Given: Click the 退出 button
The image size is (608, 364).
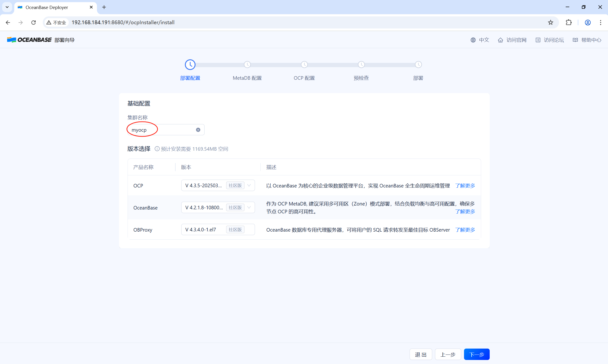Looking at the screenshot, I should click(x=421, y=354).
